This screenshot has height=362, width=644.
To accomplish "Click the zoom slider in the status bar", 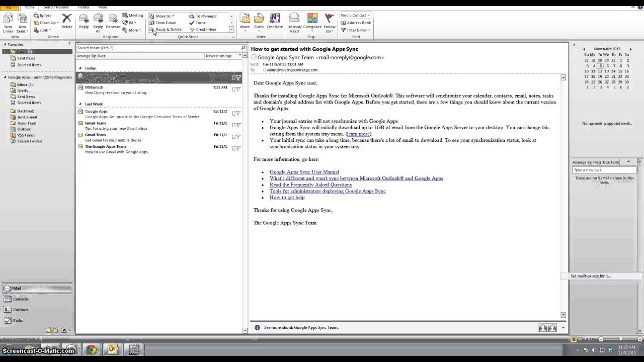I will point(620,339).
